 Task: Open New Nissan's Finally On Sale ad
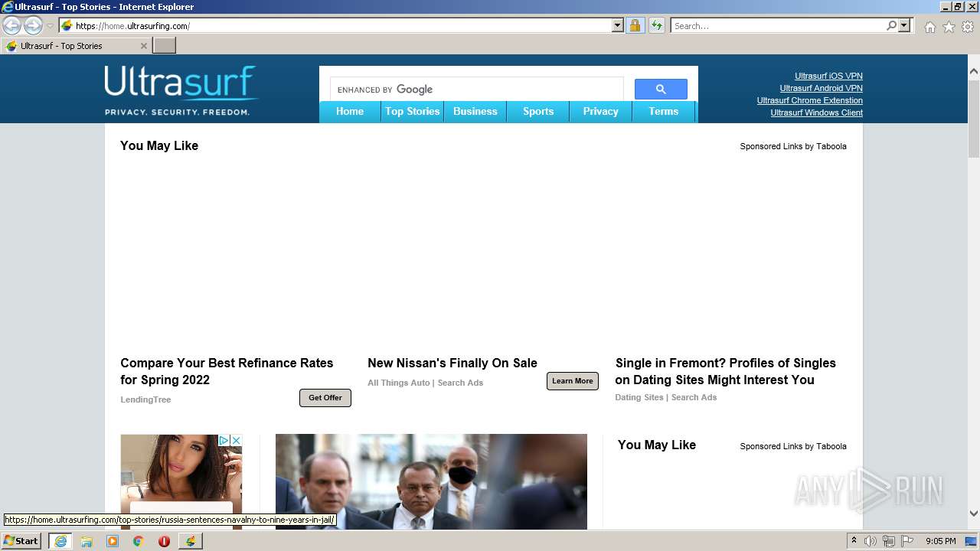click(452, 363)
